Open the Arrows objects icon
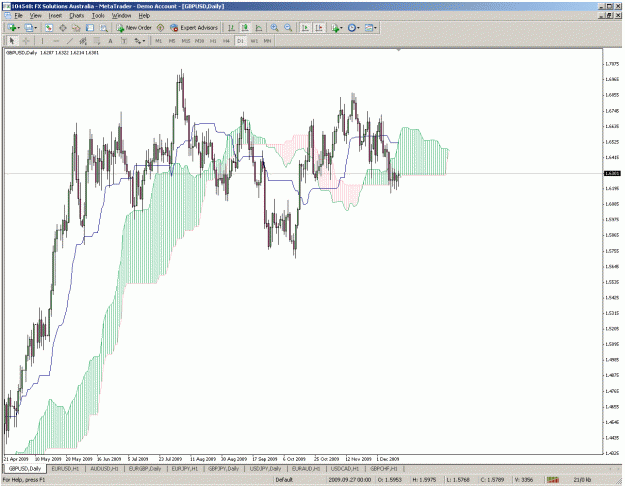 click(x=137, y=41)
